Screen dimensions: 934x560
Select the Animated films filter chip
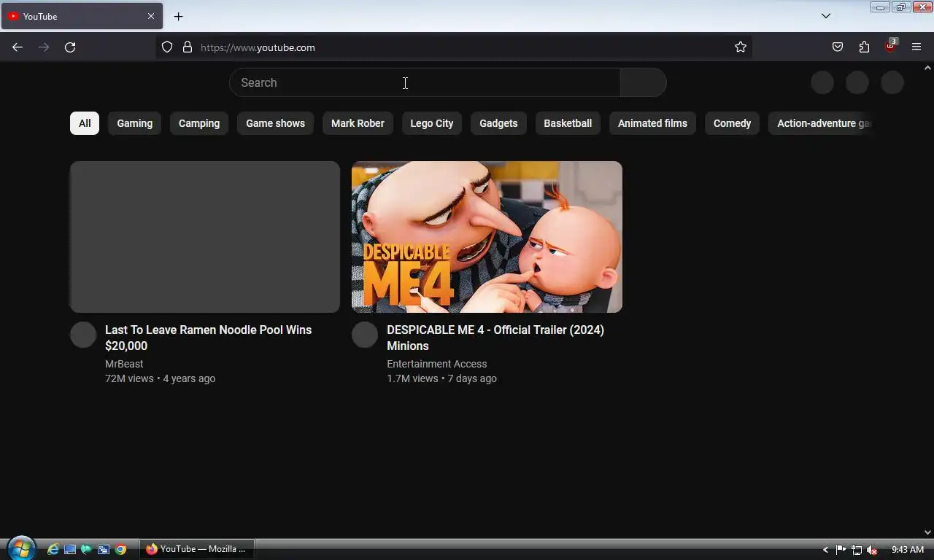click(x=652, y=123)
